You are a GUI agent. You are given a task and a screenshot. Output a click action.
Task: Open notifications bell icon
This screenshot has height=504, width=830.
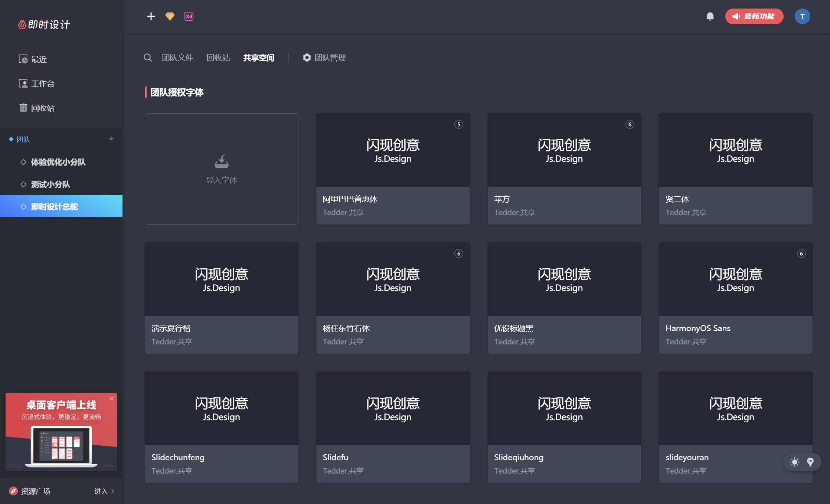710,16
